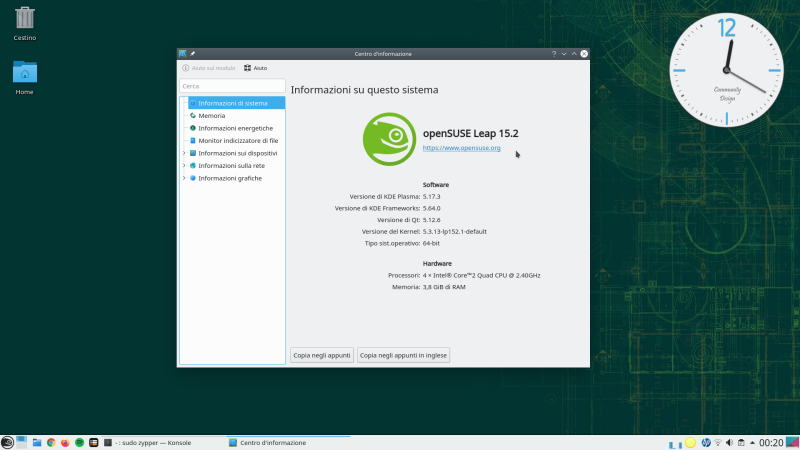
Task: Open the virtual desktop pager in taskbar
Action: pyautogui.click(x=21, y=442)
